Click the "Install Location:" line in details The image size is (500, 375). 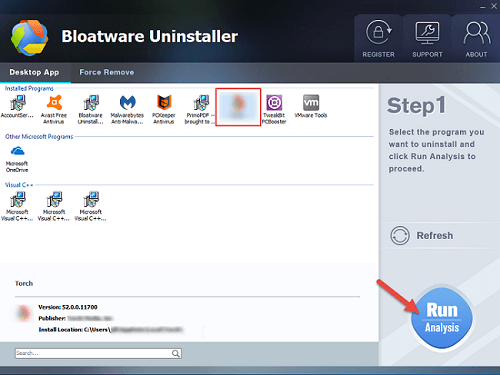pyautogui.click(x=111, y=330)
